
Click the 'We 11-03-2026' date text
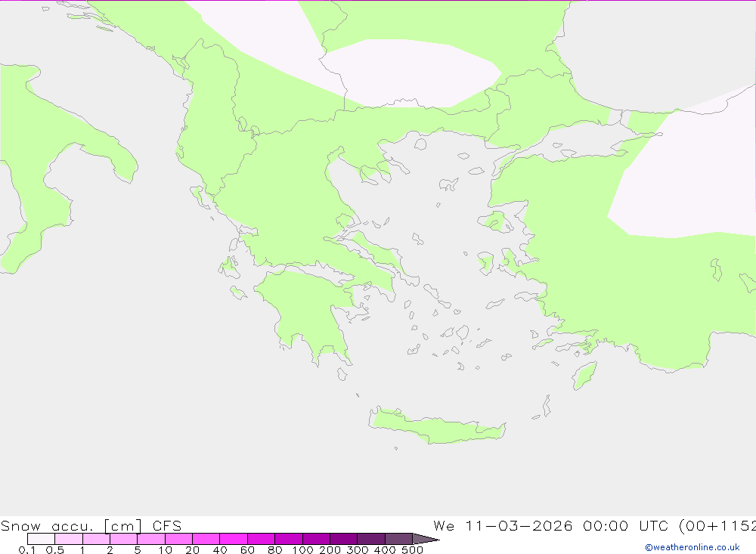pyautogui.click(x=503, y=525)
